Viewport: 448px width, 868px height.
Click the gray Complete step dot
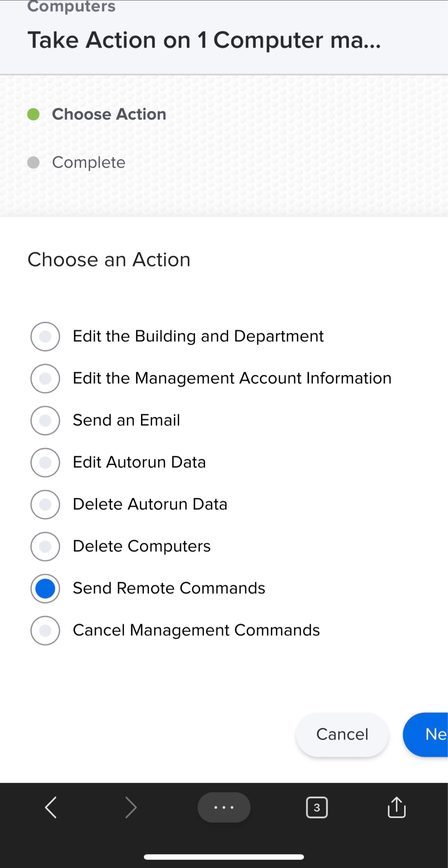(x=33, y=162)
